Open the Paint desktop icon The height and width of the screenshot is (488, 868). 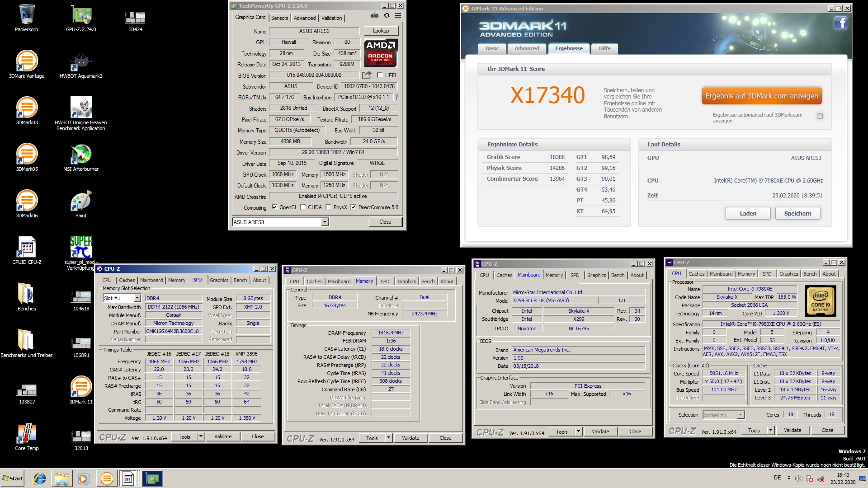(81, 204)
